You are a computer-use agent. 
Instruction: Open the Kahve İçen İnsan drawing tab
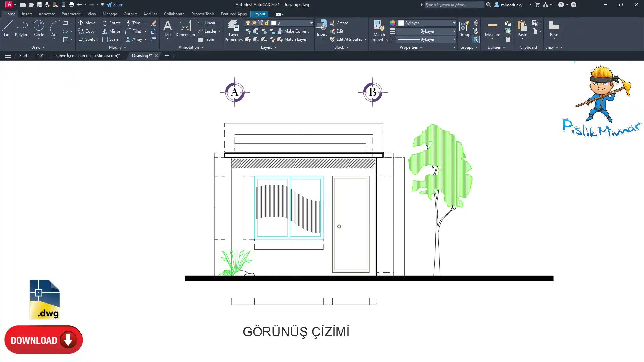87,56
